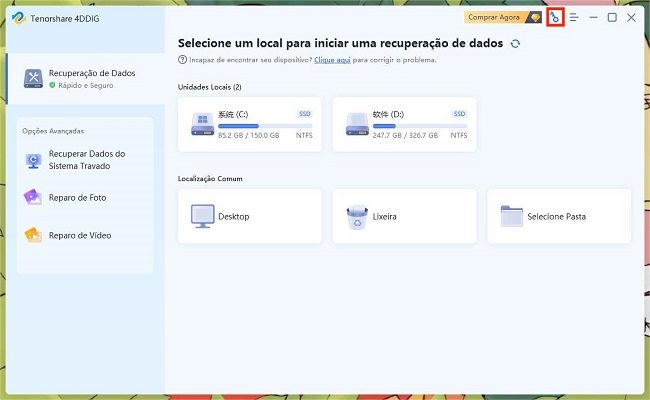Choose the Desktop location card
Viewport: 650px width, 400px height.
click(250, 216)
